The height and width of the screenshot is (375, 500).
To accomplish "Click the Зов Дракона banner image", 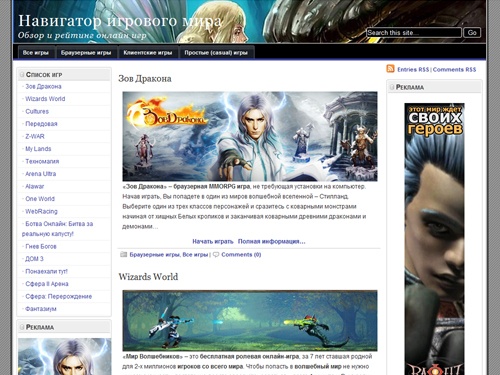I will pos(250,136).
